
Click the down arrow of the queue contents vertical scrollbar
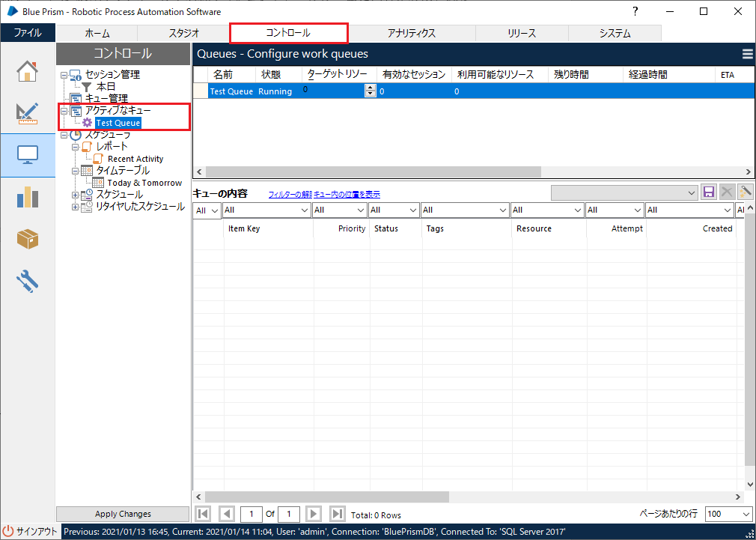[x=750, y=484]
